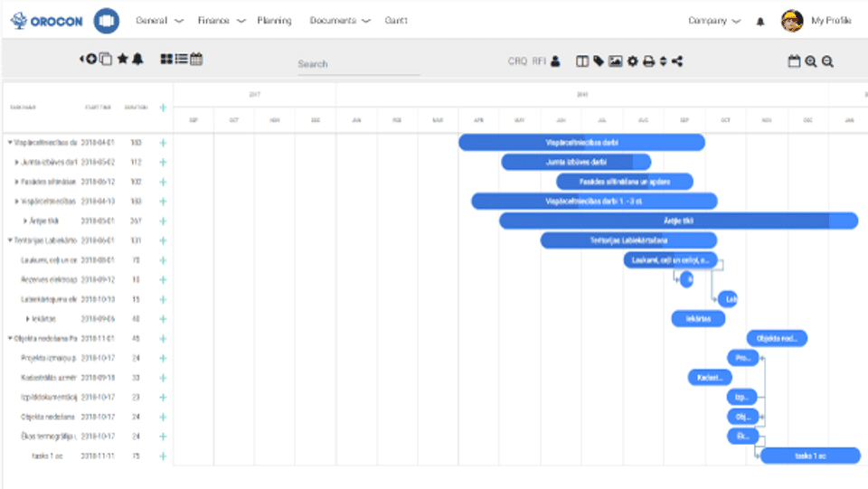
Task: Open the Finance dropdown menu
Action: click(222, 21)
